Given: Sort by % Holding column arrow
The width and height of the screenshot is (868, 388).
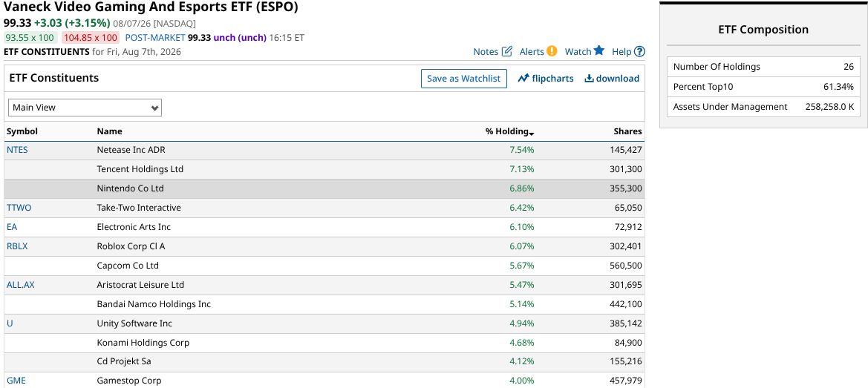Looking at the screenshot, I should [x=532, y=133].
